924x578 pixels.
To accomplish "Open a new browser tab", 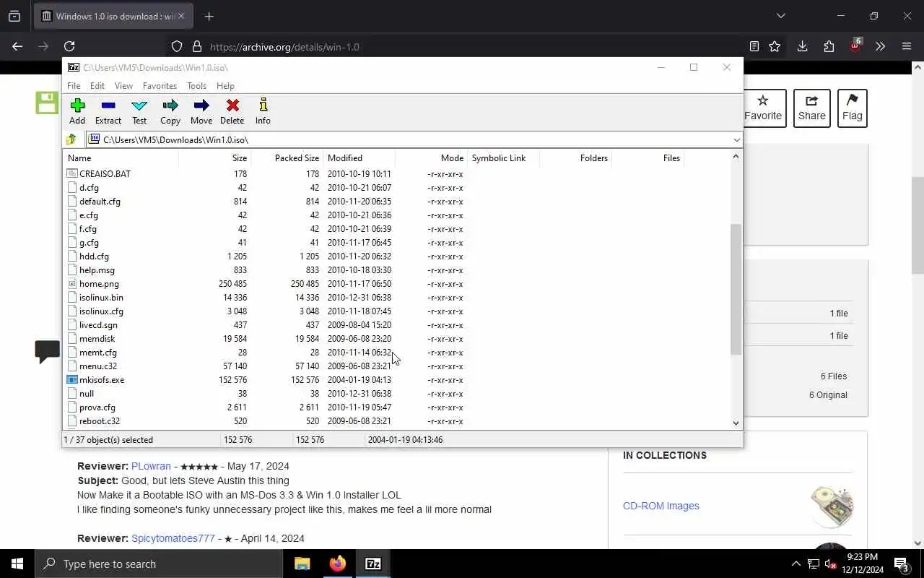I will click(209, 16).
